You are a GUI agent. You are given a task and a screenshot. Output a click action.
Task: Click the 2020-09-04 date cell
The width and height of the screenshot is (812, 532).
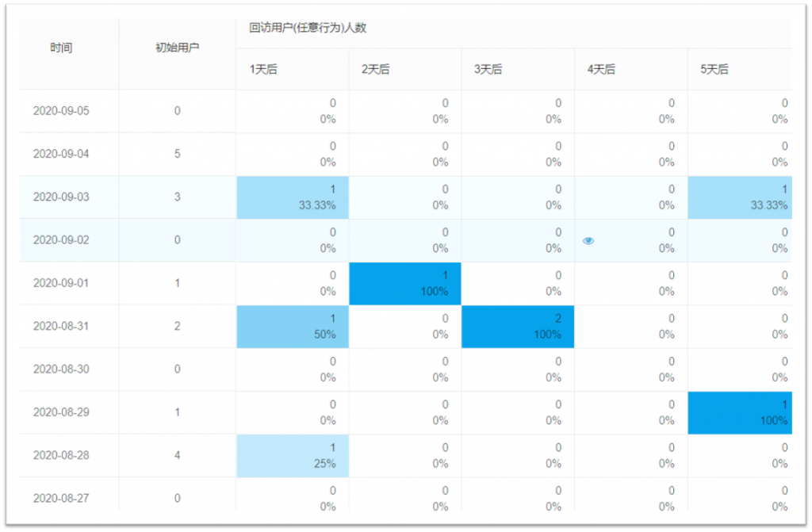pyautogui.click(x=61, y=154)
